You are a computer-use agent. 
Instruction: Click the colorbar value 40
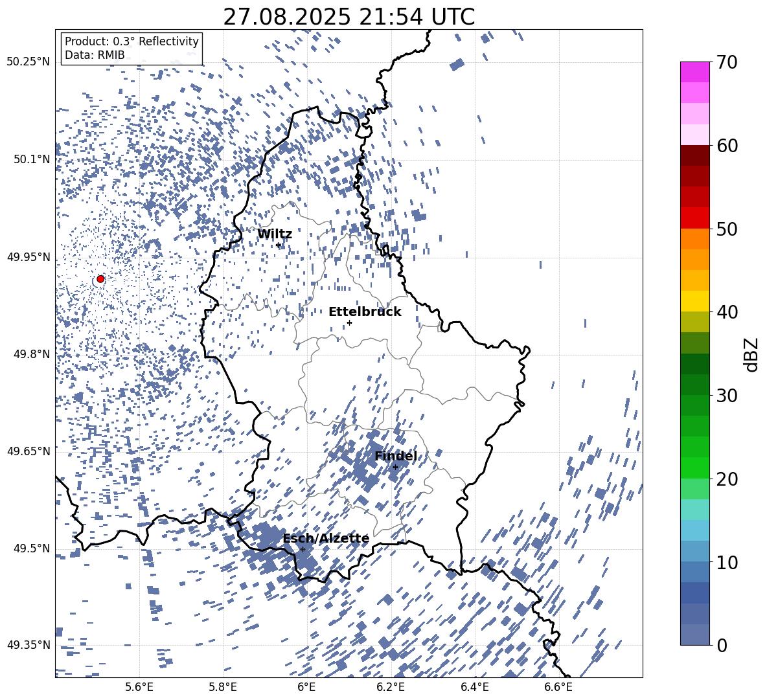coord(727,312)
